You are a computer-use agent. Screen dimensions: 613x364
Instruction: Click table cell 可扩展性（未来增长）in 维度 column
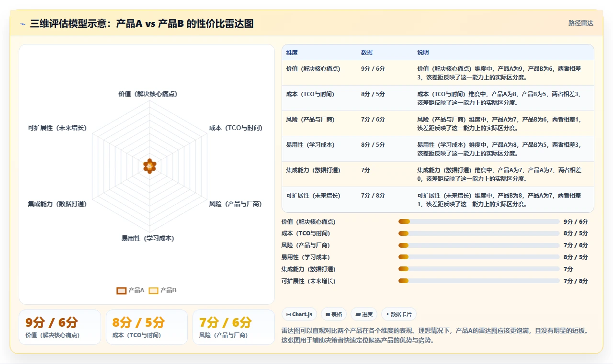[x=313, y=196]
